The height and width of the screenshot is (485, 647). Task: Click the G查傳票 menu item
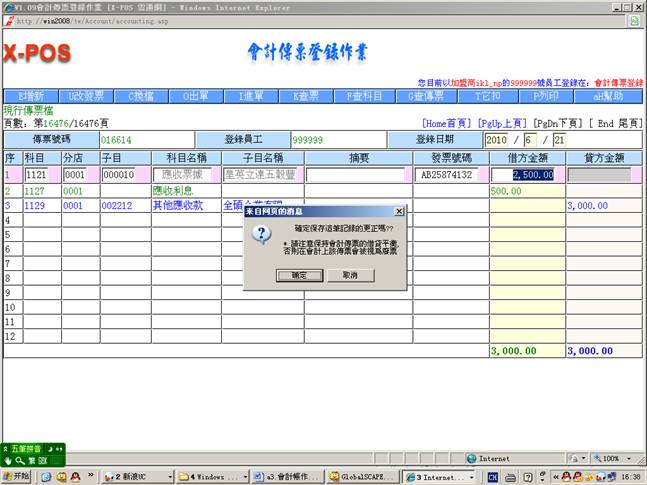pyautogui.click(x=426, y=96)
